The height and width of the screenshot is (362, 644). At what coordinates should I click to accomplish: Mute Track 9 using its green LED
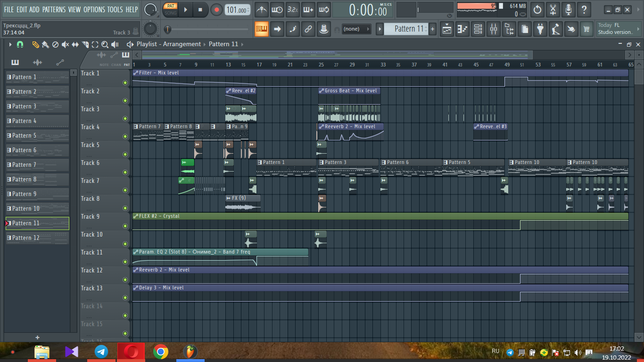125,226
